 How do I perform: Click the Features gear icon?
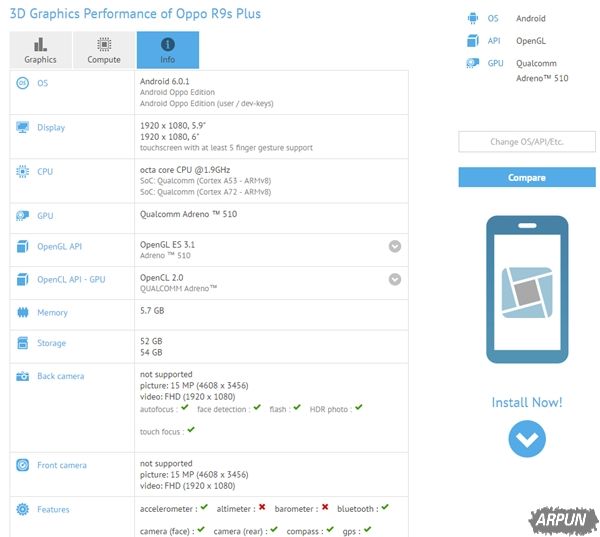point(23,509)
